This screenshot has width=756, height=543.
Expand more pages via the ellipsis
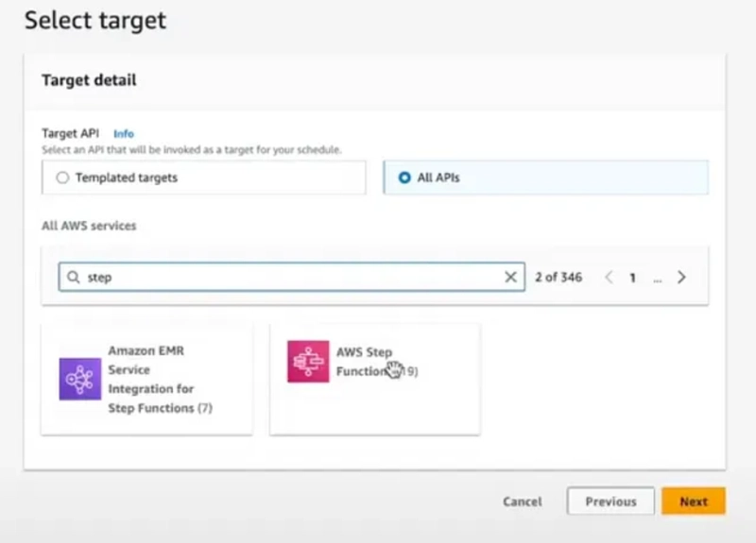tap(657, 279)
